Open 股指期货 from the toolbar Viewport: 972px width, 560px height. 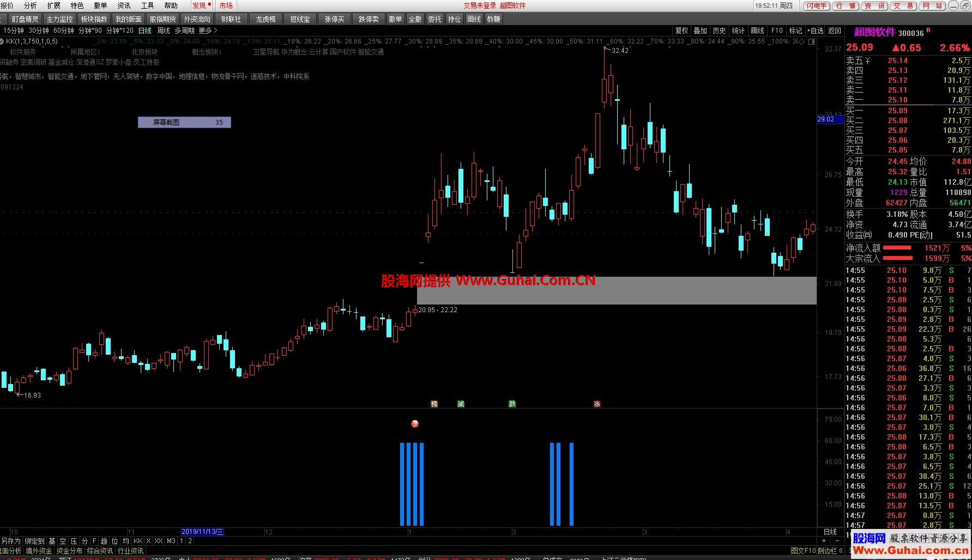(162, 19)
